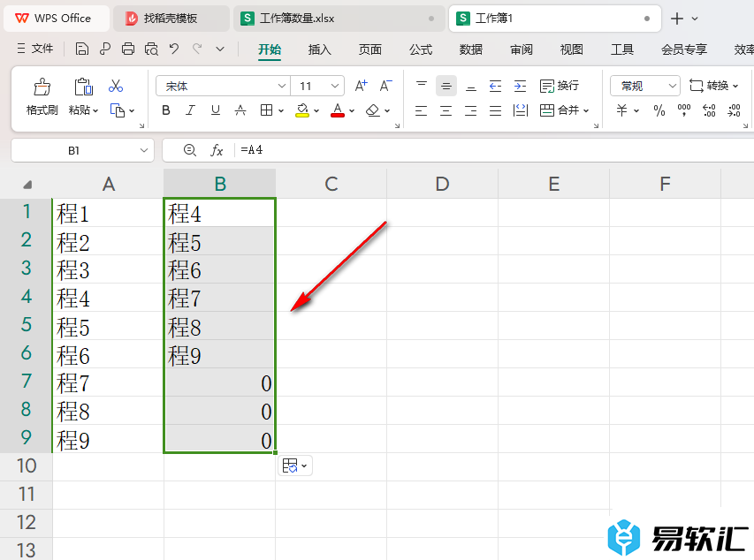Click the Paste clipboard icon
754x560 pixels.
click(83, 87)
